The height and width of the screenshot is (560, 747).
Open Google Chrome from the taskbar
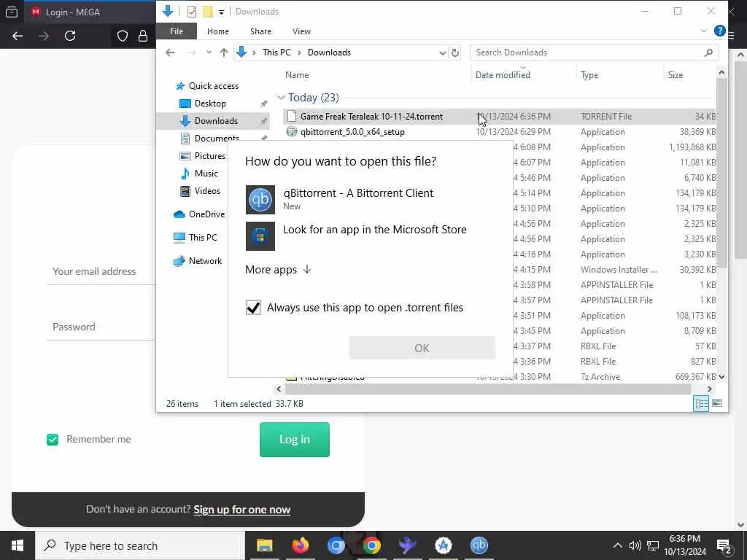tap(371, 545)
